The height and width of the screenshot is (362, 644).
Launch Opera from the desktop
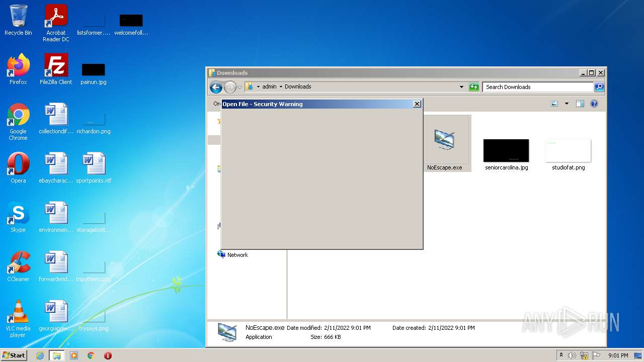[x=18, y=168]
